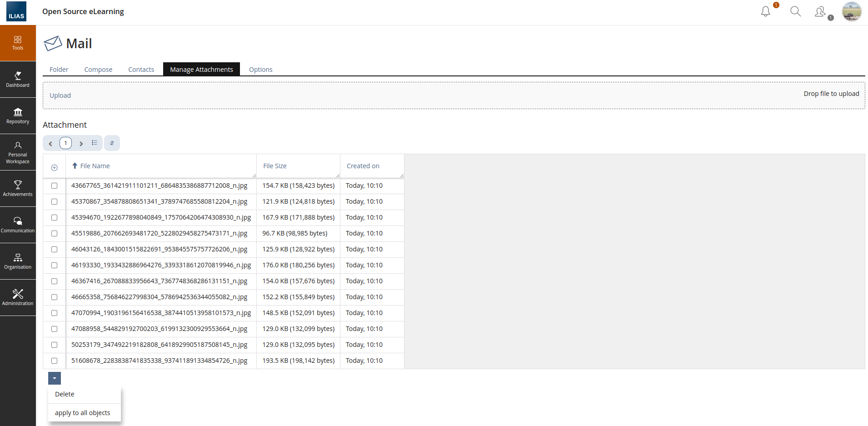Check the box for 43667765 jpg file

click(55, 186)
